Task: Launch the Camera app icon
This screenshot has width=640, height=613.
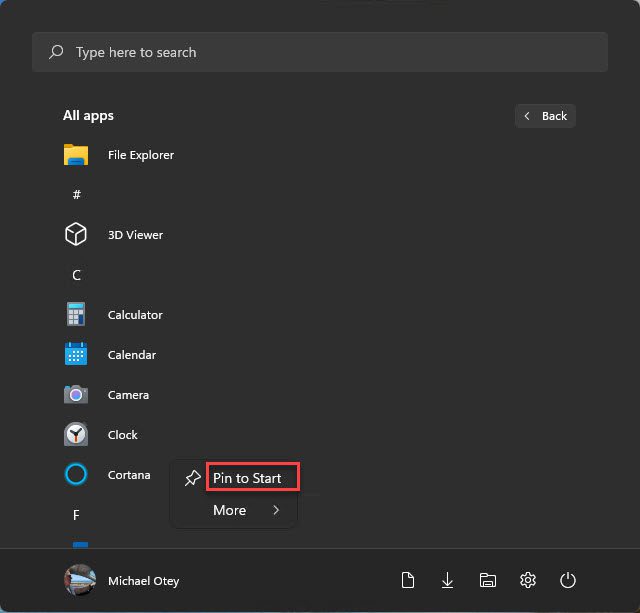Action: point(76,394)
